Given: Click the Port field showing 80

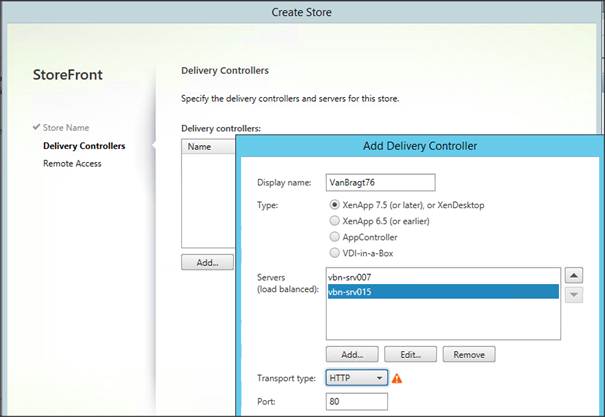Looking at the screenshot, I should tap(357, 402).
